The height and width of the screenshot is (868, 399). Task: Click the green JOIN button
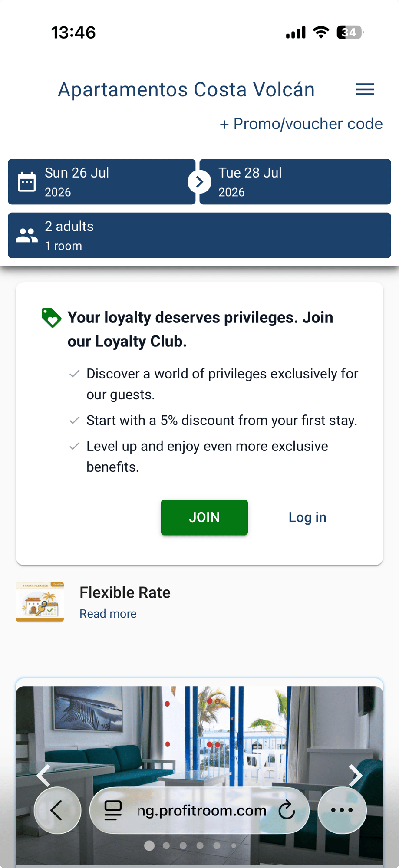click(x=204, y=517)
